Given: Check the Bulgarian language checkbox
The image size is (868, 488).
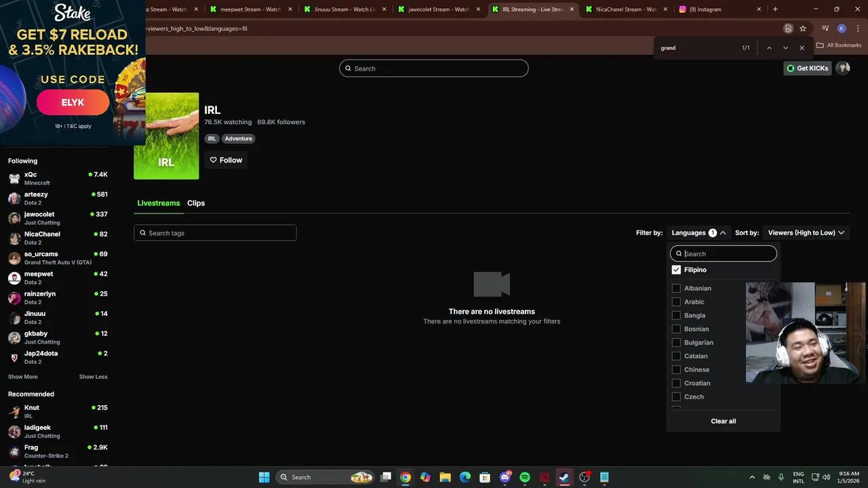Looking at the screenshot, I should pyautogui.click(x=676, y=342).
